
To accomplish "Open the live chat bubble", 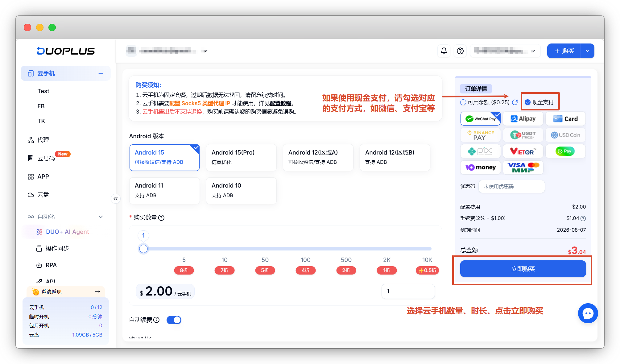I will pyautogui.click(x=588, y=313).
